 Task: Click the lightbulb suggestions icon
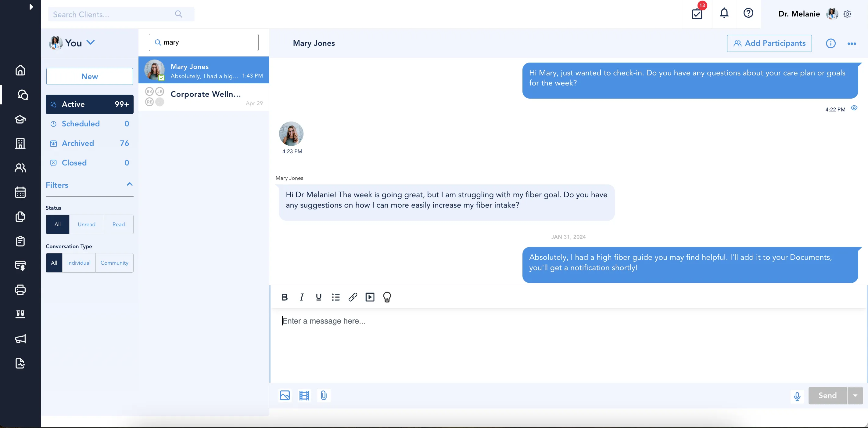(387, 297)
